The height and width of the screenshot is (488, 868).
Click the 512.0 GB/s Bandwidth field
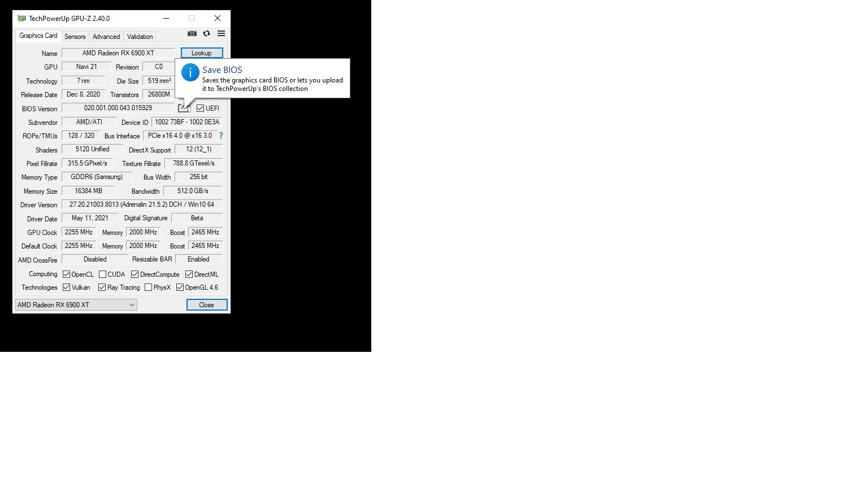click(193, 191)
